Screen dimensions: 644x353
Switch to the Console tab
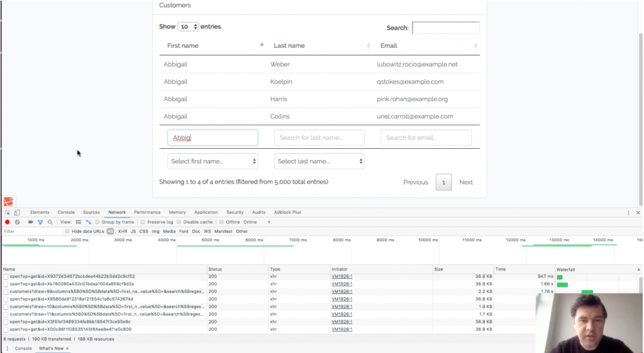pyautogui.click(x=66, y=212)
